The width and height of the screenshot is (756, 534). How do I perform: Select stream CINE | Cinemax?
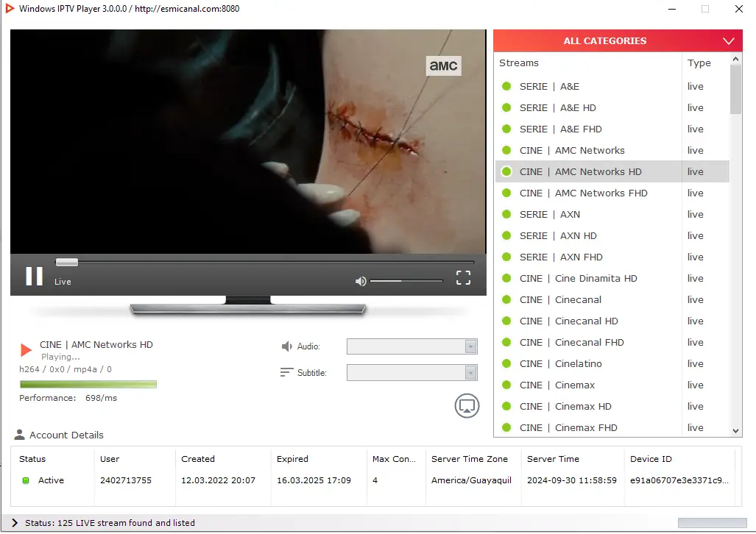[612, 385]
